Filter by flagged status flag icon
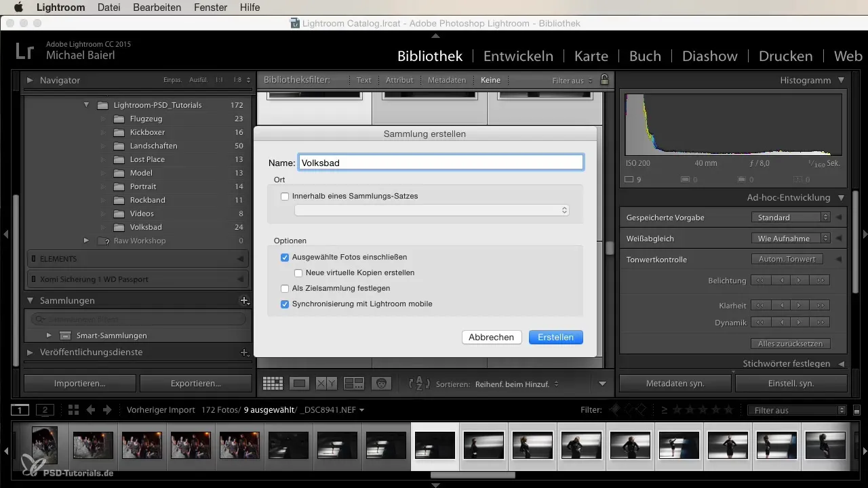This screenshot has height=488, width=868. click(615, 410)
